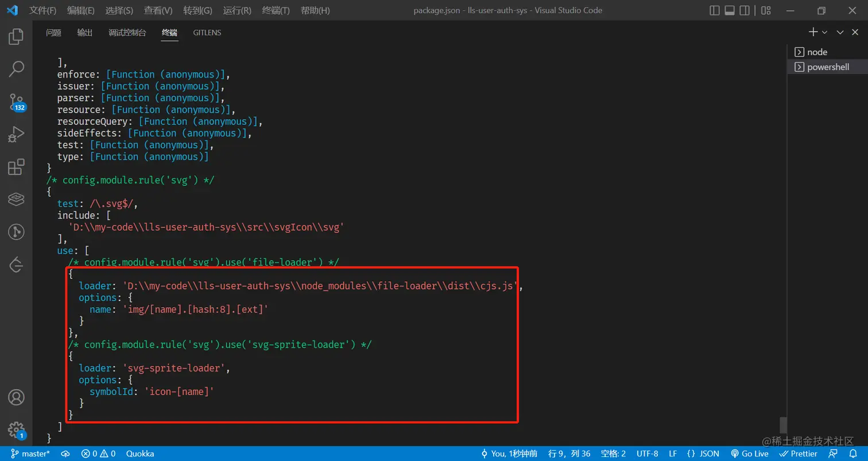Click Quokka in the status bar
Viewport: 868px width, 461px height.
[140, 454]
